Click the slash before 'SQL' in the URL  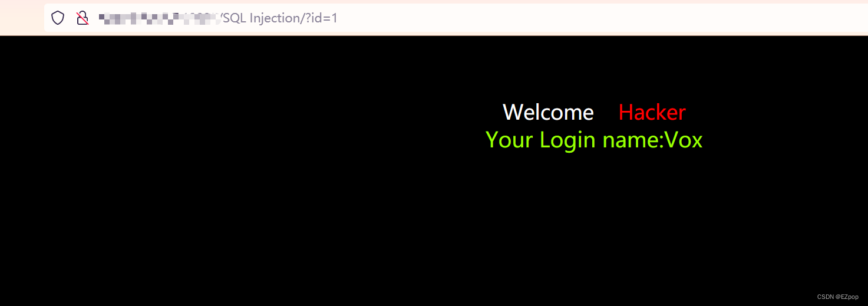(x=222, y=18)
